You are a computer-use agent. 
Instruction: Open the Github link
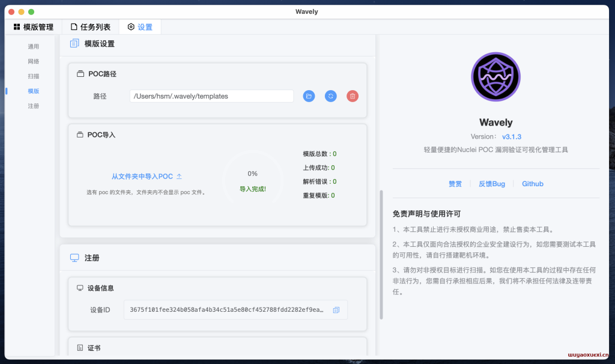click(533, 184)
